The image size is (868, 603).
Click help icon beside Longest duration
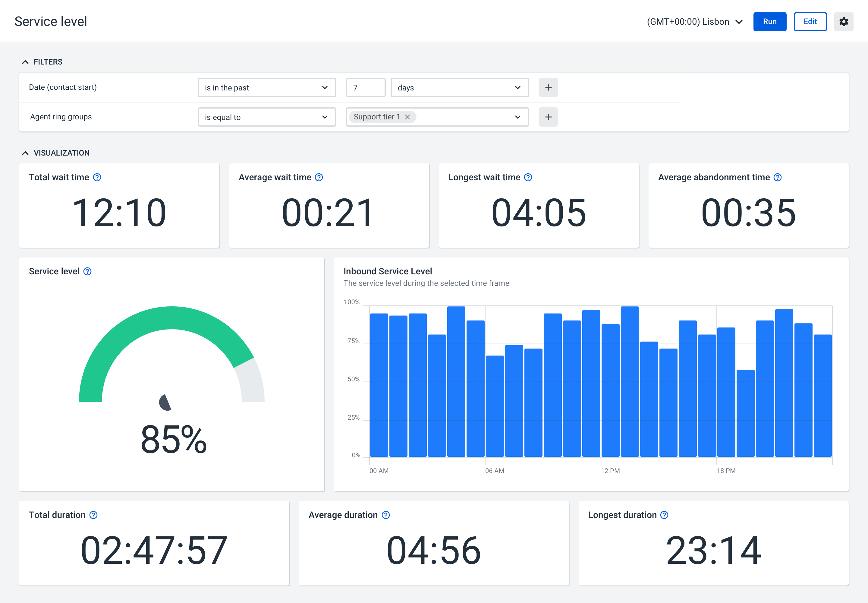(x=664, y=515)
